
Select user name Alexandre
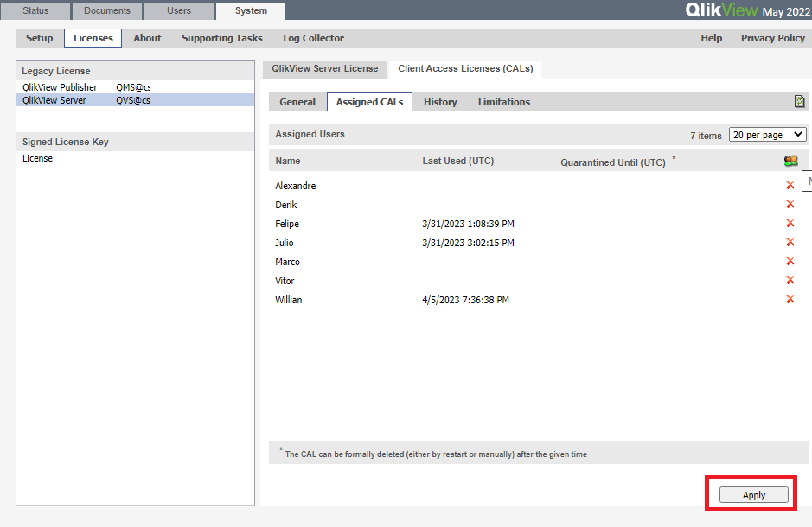[x=295, y=186]
